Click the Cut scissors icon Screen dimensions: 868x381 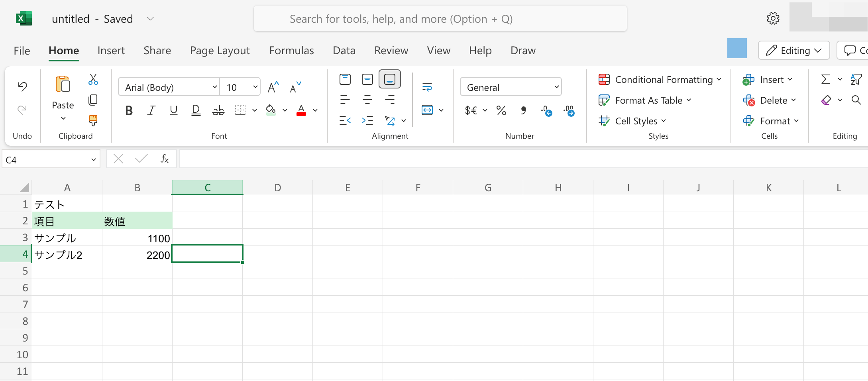(93, 79)
